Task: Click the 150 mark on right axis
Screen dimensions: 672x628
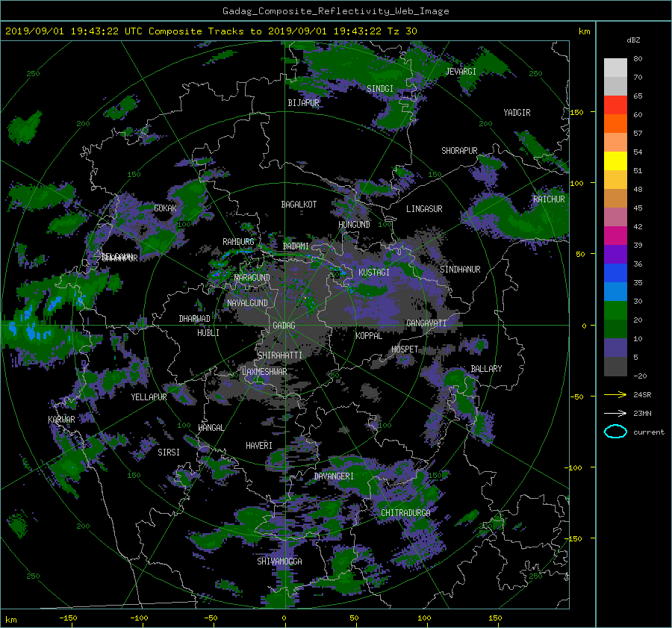Action: (x=577, y=112)
